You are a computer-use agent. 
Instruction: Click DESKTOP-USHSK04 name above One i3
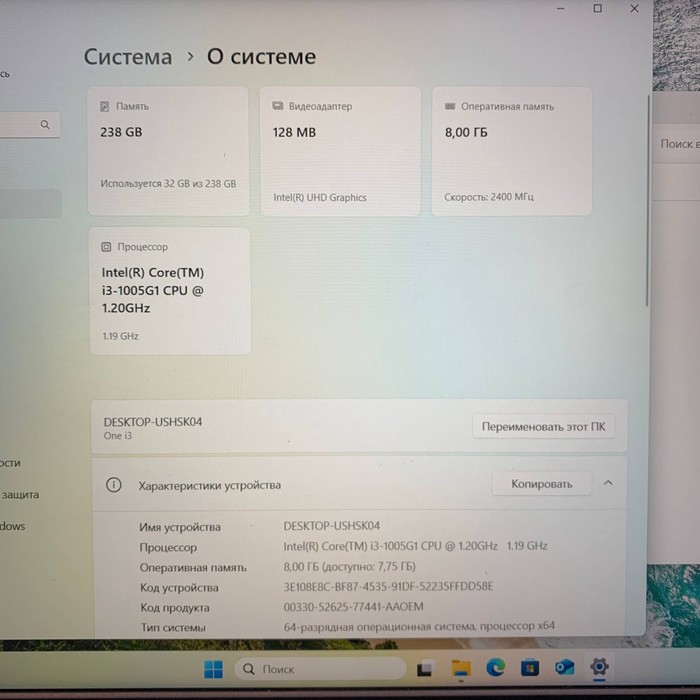(153, 421)
